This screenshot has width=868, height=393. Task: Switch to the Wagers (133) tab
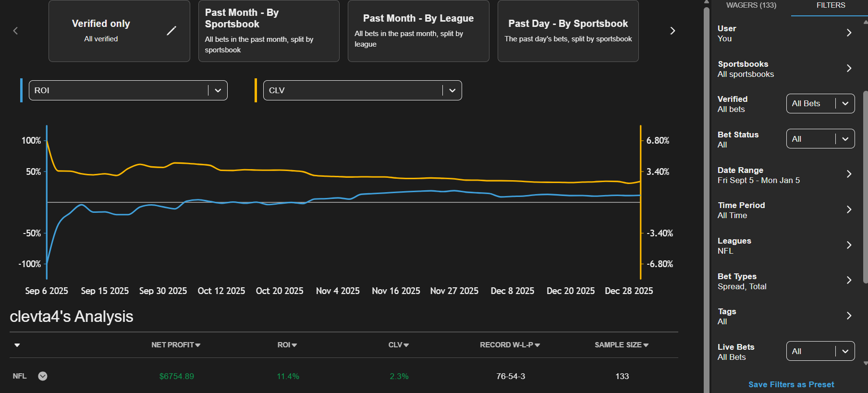751,5
